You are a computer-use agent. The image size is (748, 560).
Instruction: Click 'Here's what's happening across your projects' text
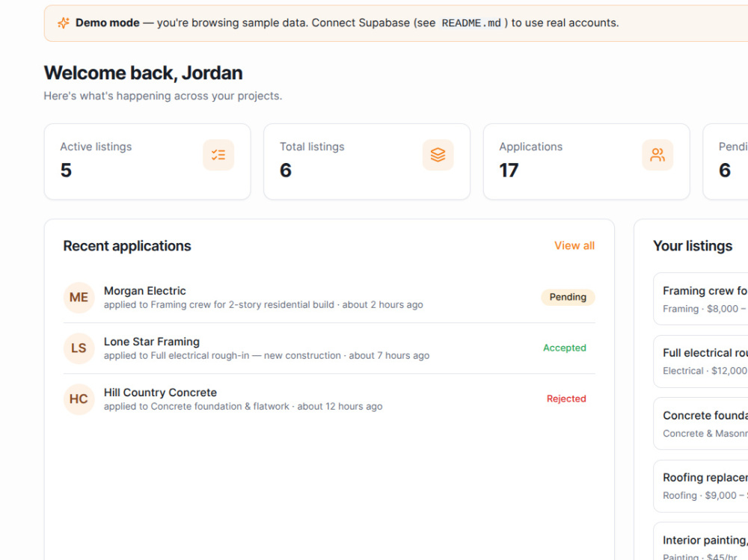(163, 96)
